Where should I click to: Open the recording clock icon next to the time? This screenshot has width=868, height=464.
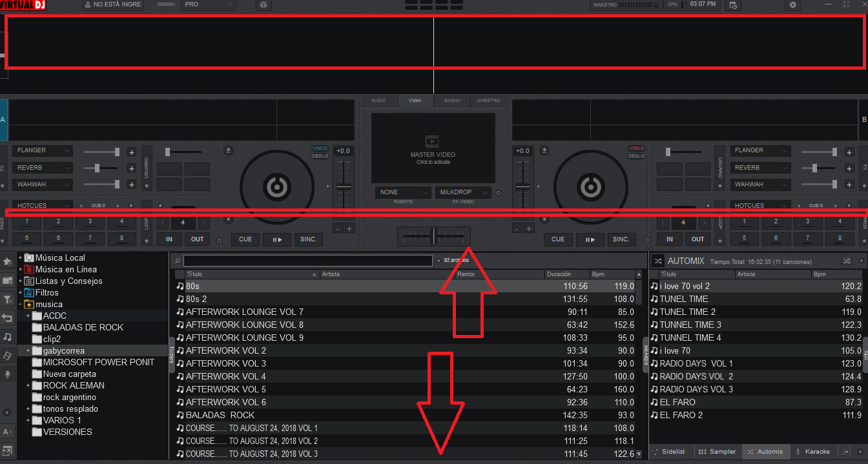(732, 5)
